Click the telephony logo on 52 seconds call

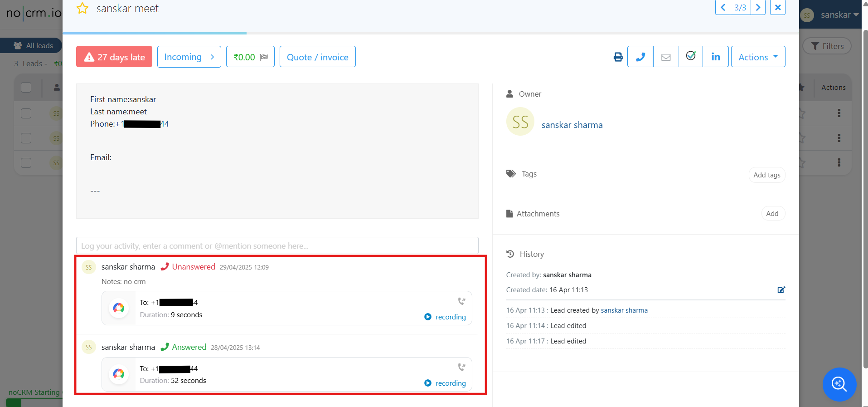pyautogui.click(x=119, y=374)
